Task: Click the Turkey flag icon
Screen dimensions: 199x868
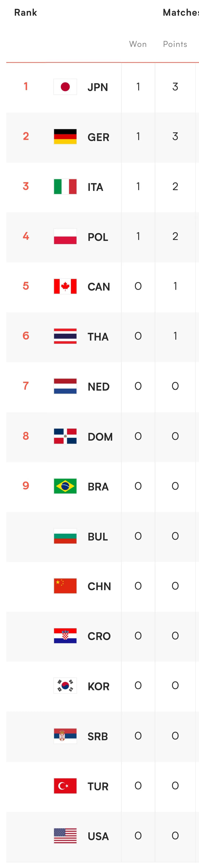Action: pos(65,786)
